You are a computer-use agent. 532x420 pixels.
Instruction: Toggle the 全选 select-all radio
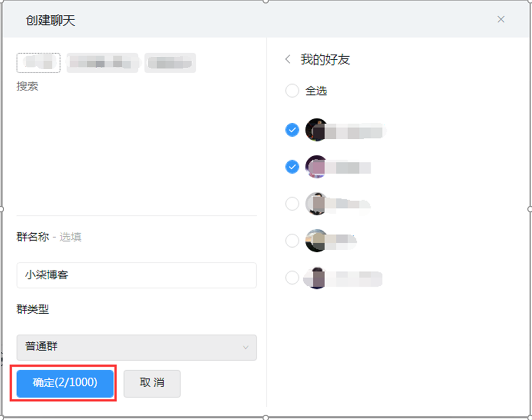point(292,90)
